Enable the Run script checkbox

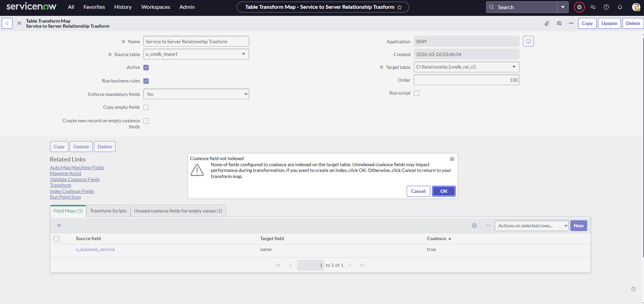[416, 93]
